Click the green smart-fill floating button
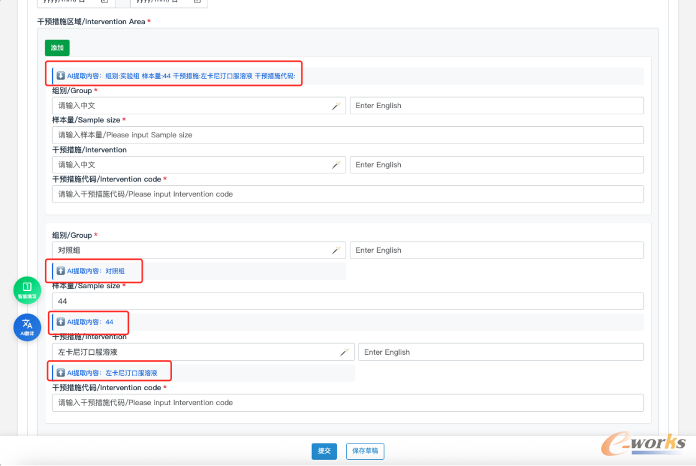The width and height of the screenshot is (696, 466). [27, 290]
